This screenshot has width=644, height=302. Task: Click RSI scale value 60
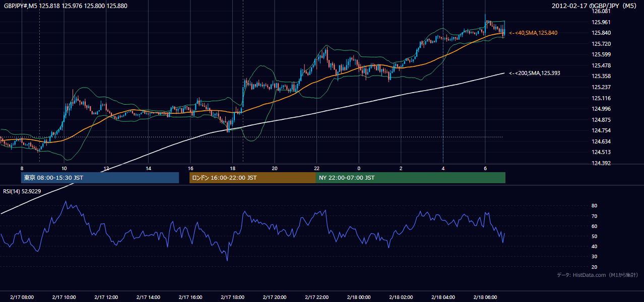point(594,226)
